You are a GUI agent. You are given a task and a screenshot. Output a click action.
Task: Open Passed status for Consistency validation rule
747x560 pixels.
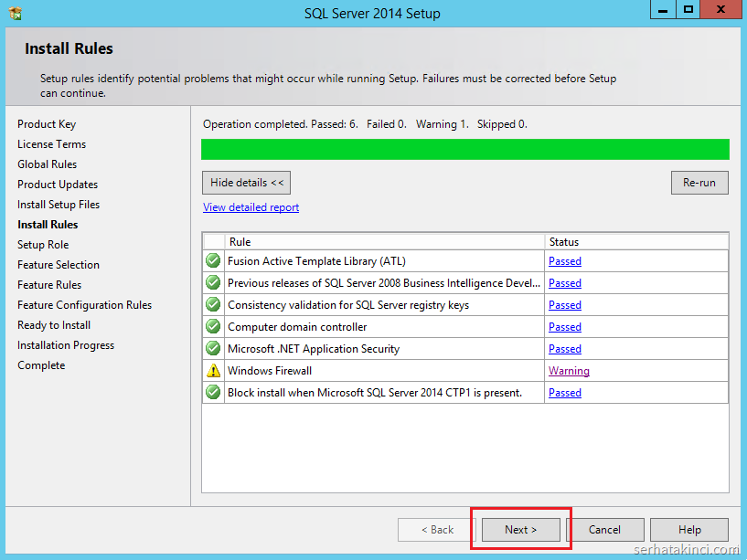coord(565,305)
